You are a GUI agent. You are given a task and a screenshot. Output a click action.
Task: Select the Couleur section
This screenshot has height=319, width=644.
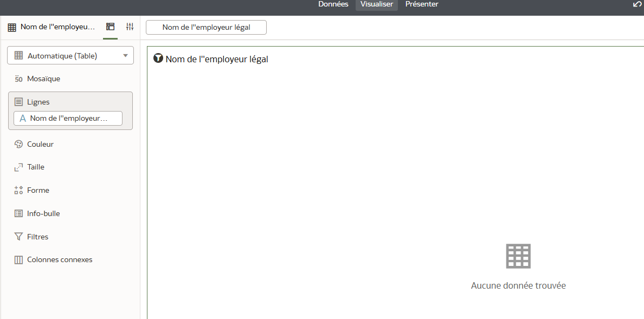pyautogui.click(x=40, y=144)
